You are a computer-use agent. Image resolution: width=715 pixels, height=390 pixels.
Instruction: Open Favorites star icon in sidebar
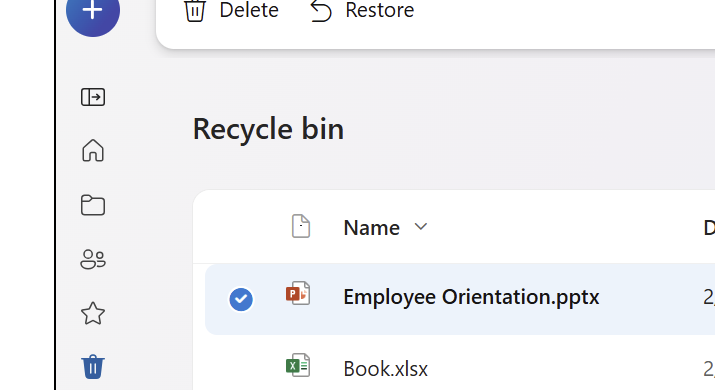tap(93, 313)
